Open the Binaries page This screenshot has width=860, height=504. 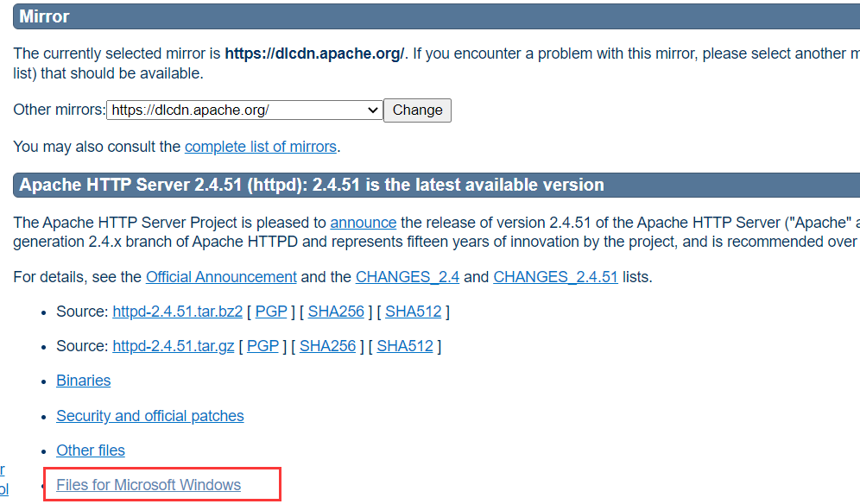tap(83, 381)
